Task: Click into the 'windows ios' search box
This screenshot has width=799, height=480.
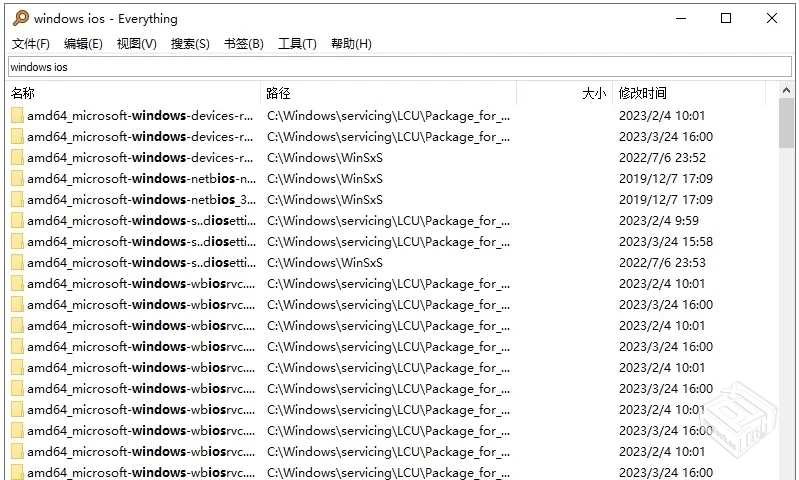Action: coord(400,67)
